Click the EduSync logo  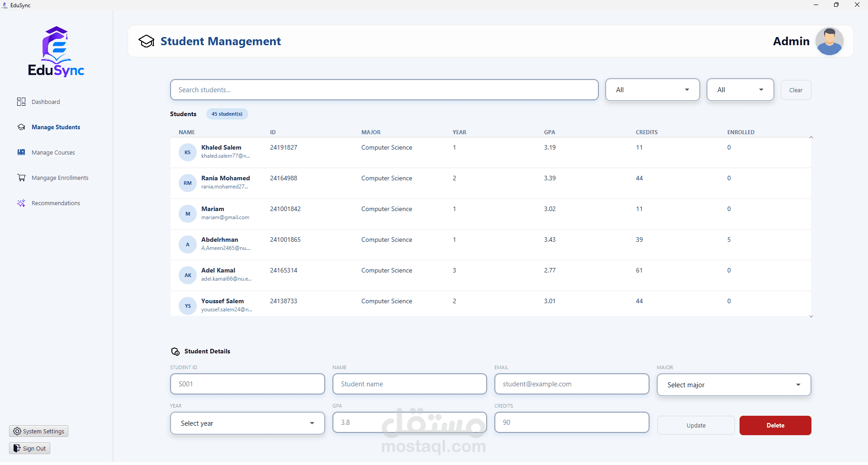pos(56,52)
